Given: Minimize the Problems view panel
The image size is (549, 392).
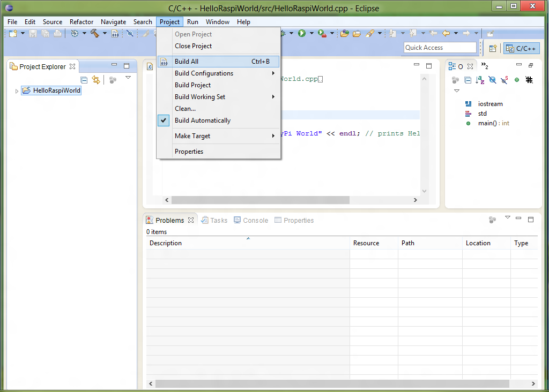Looking at the screenshot, I should (x=518, y=218).
